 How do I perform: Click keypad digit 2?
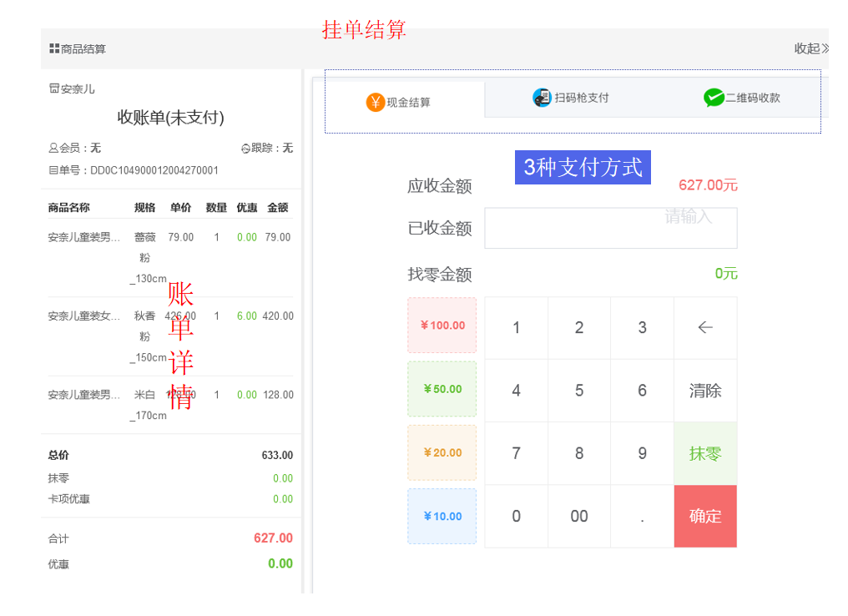579,328
